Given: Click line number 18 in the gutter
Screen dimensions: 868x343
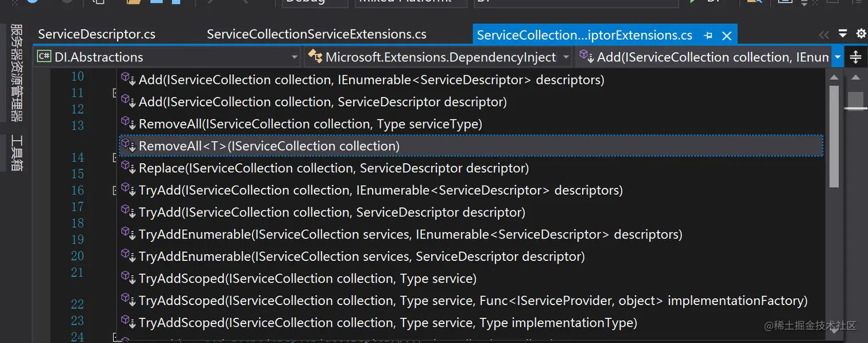Looking at the screenshot, I should click(77, 223).
